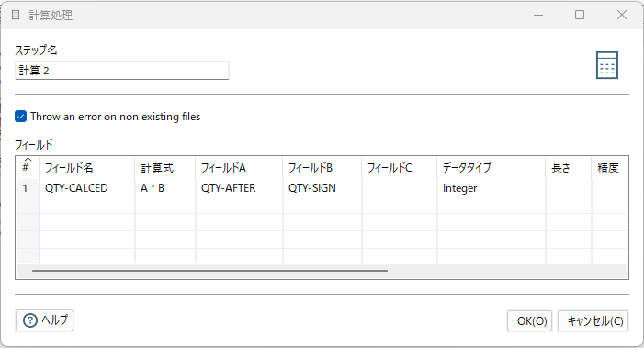Close the 計算処理 dialog
This screenshot has height=348, width=644.
click(x=622, y=16)
